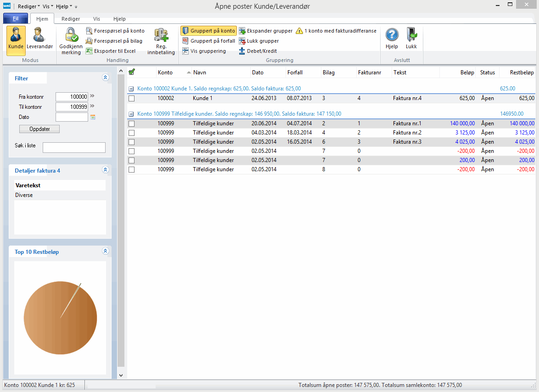Export list with Eksporter til Excel
This screenshot has width=539, height=392.
point(110,51)
